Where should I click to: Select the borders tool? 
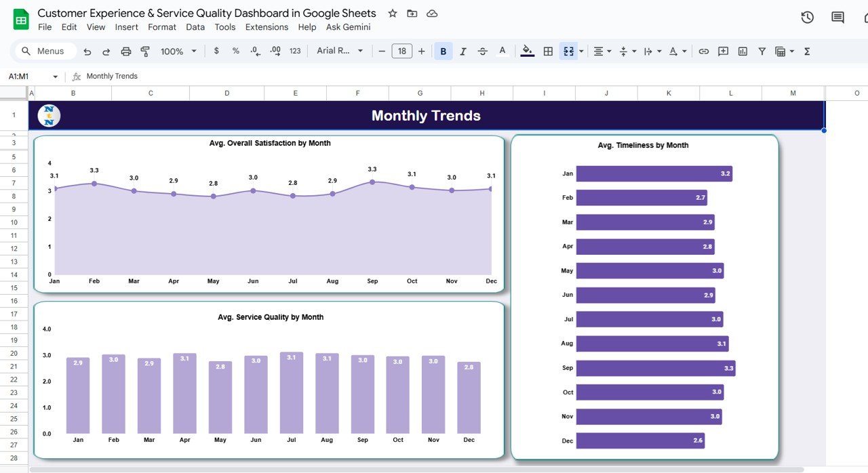tap(547, 51)
